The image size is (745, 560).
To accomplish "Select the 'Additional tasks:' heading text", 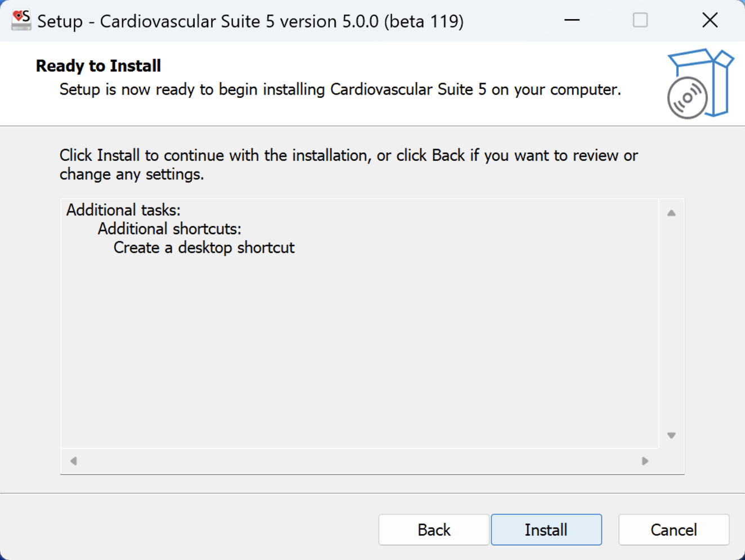I will pyautogui.click(x=123, y=210).
